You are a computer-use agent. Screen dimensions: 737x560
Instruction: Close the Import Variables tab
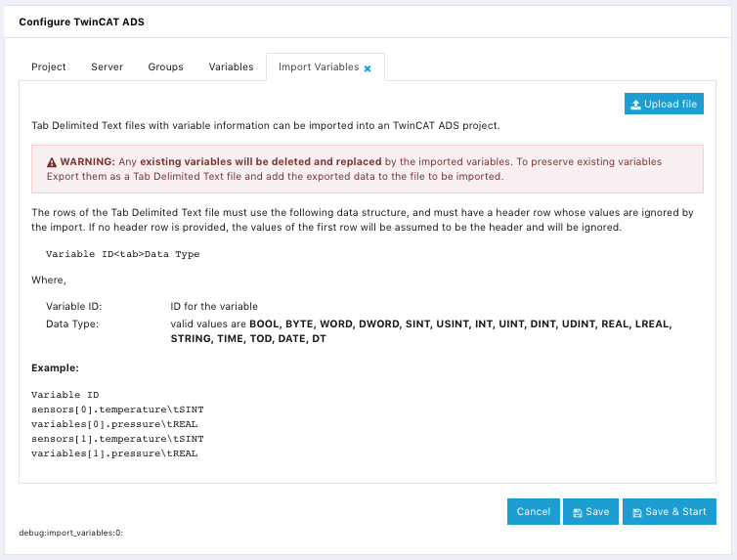368,68
